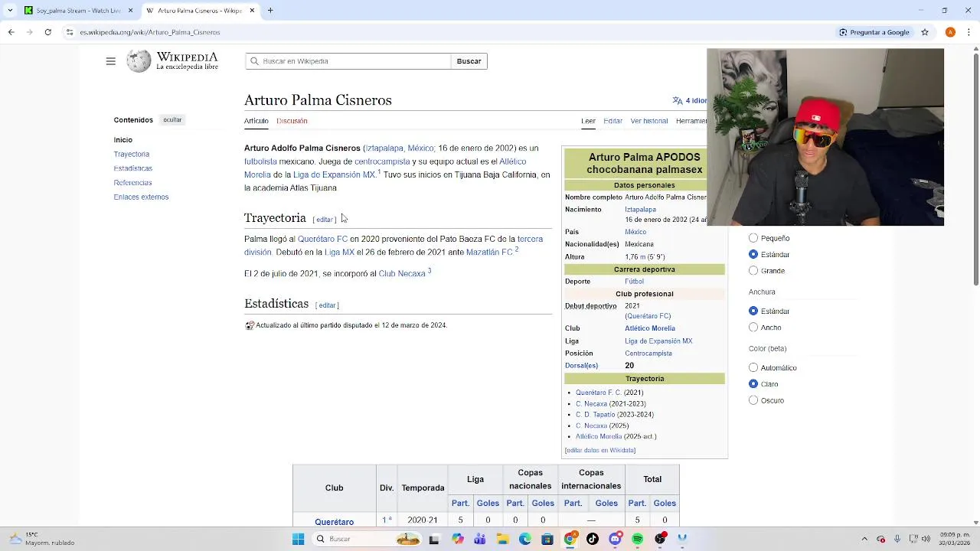The image size is (980, 551).
Task: Reload the current browser page
Action: tap(47, 32)
